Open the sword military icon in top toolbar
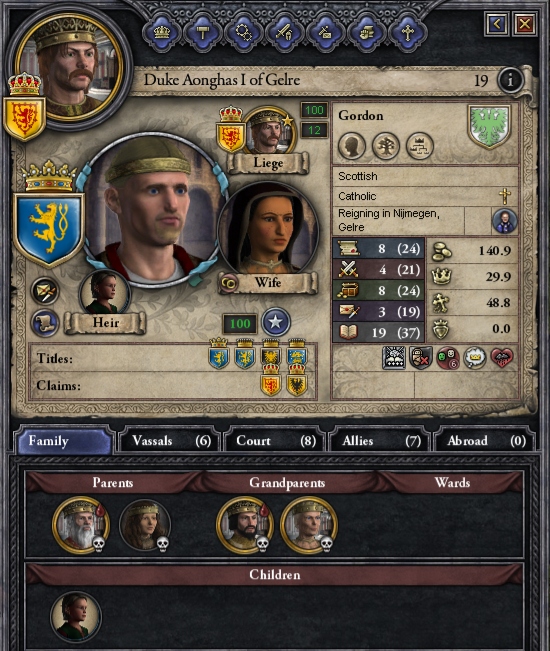550x651 pixels. pos(285,33)
